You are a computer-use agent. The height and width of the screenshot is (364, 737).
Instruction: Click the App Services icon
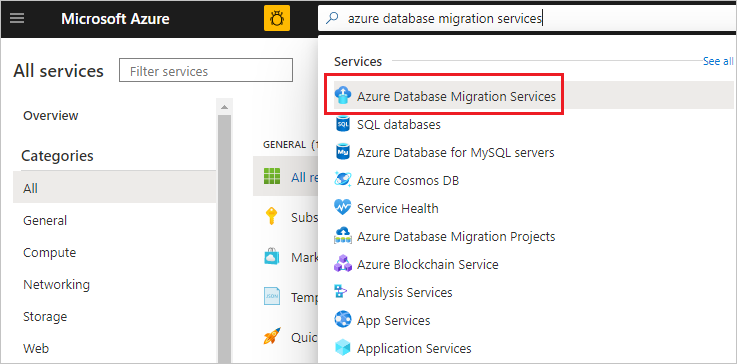click(343, 320)
